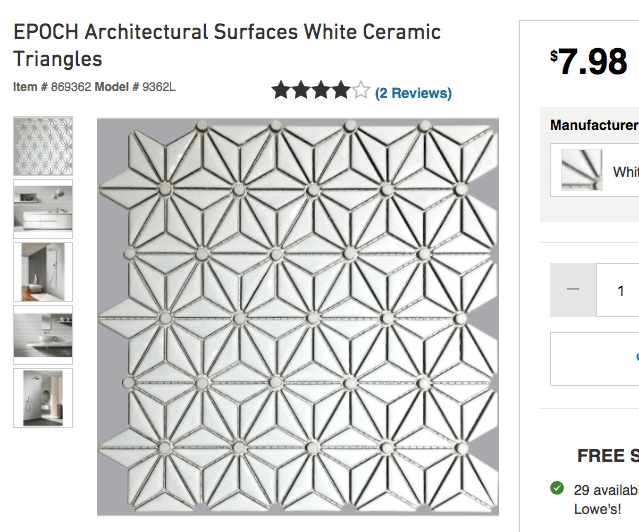The image size is (639, 532).
Task: Click the Manufacturer label
Action: pyautogui.click(x=594, y=126)
